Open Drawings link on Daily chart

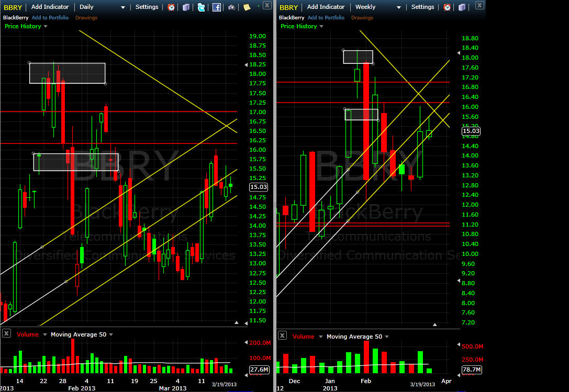point(86,17)
